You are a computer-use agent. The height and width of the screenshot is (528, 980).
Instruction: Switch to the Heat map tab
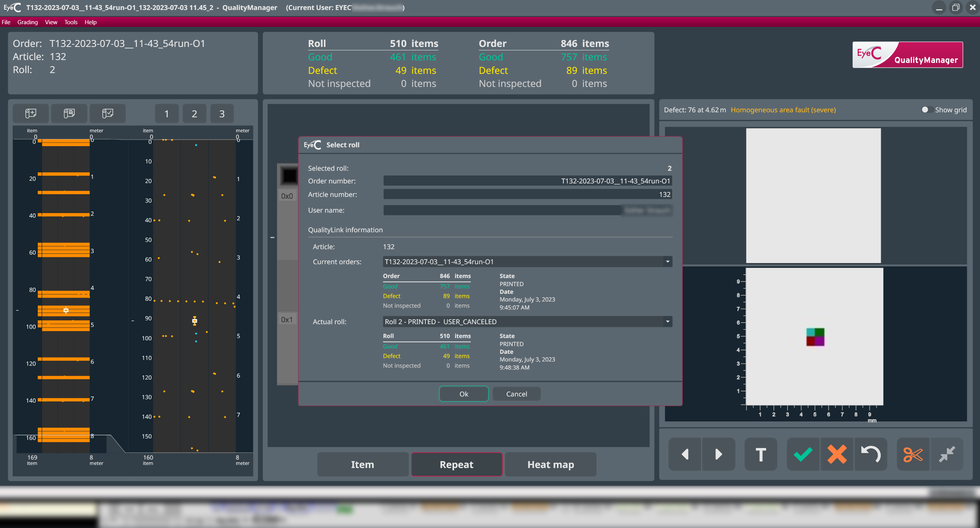551,465
